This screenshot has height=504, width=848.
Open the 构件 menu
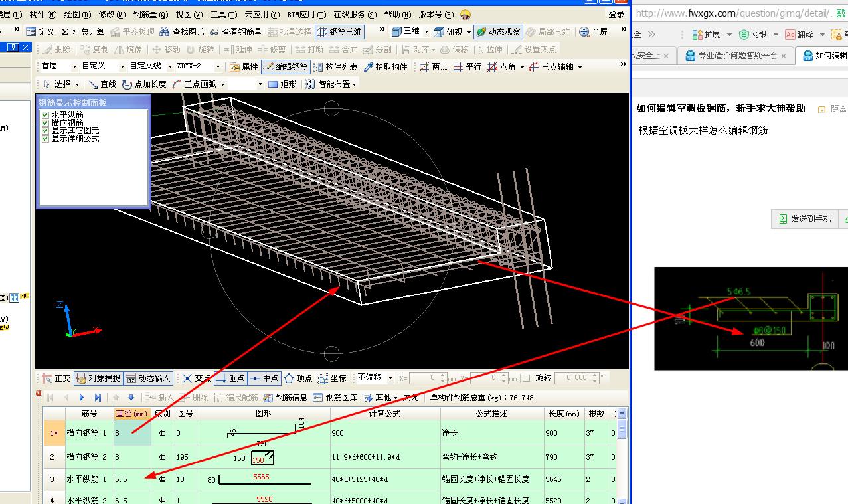[x=42, y=14]
